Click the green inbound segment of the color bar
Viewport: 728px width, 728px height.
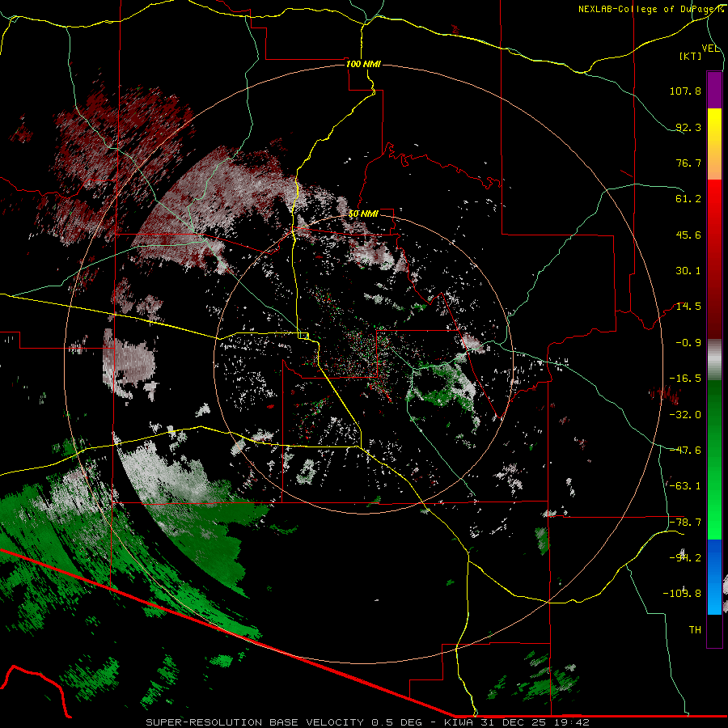click(714, 459)
